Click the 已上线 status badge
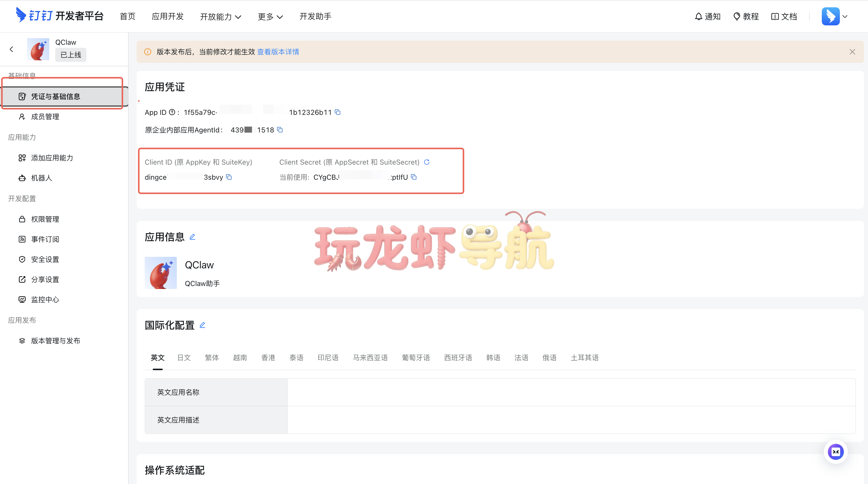The image size is (868, 484). 71,55
